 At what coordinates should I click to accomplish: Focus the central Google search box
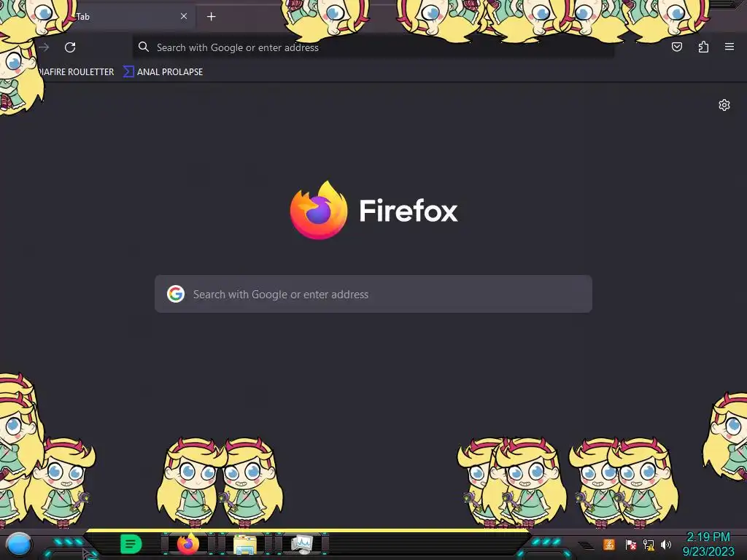coord(373,294)
